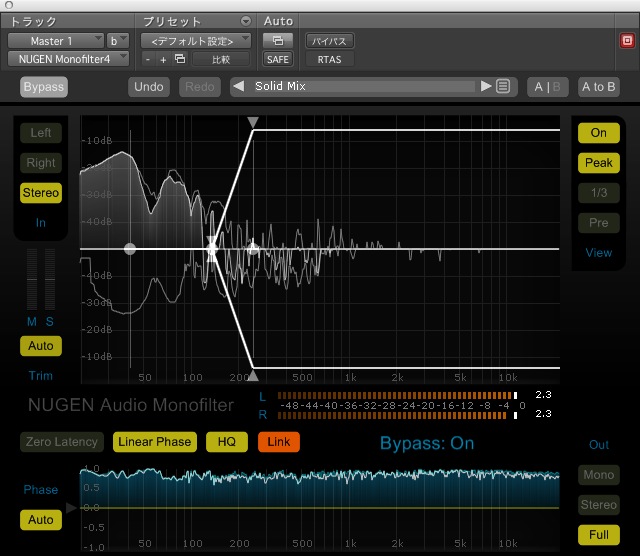Open insert slot b dropdown
This screenshot has height=556, width=640.
118,41
